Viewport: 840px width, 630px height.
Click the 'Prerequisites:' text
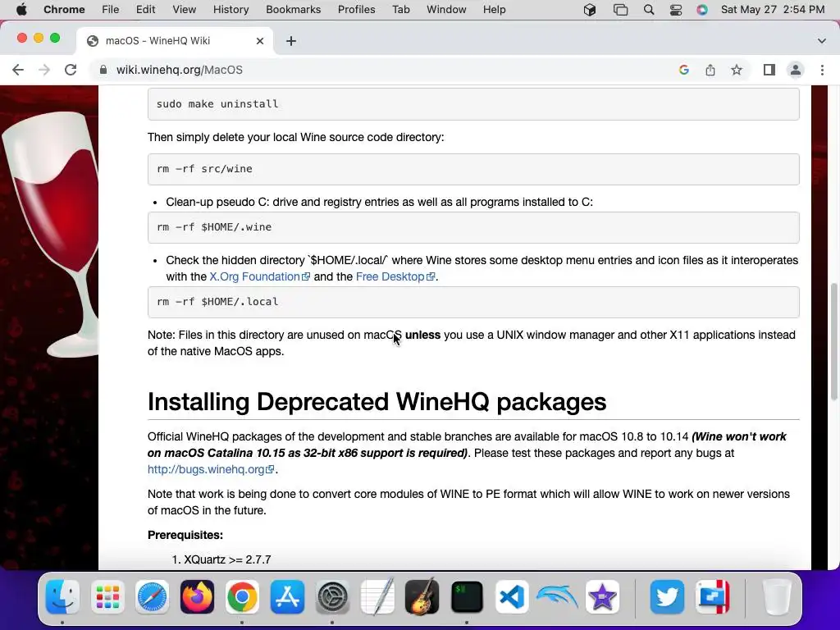click(185, 535)
